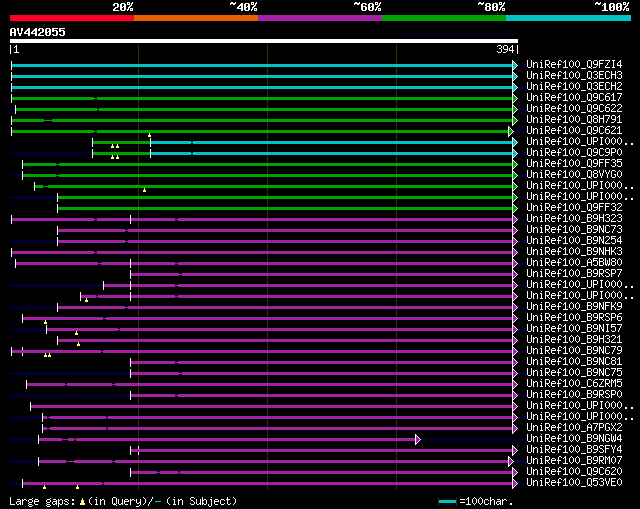Click the query end position 394
This screenshot has height=509, width=640.
[505, 49]
